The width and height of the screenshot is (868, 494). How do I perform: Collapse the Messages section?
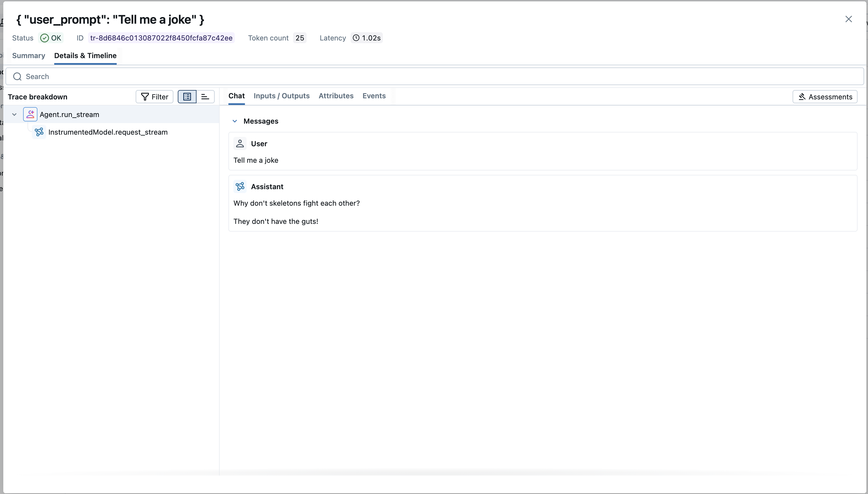tap(235, 121)
